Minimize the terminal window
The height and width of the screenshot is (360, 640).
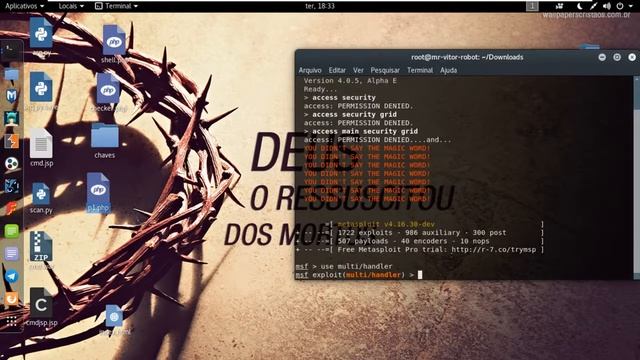pos(602,57)
